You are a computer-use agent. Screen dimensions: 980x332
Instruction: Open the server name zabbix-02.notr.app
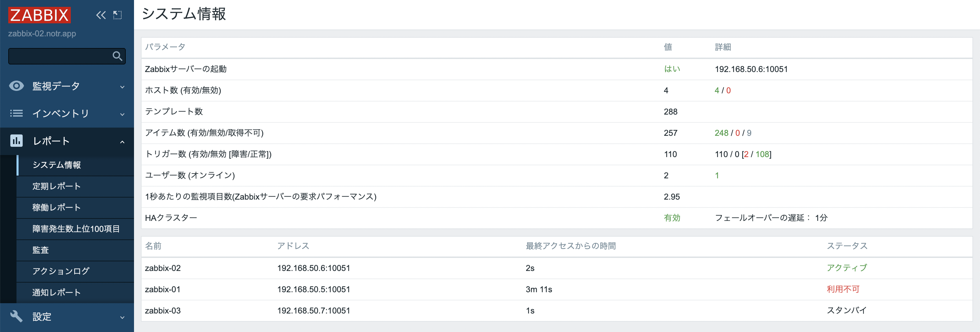[x=42, y=33]
